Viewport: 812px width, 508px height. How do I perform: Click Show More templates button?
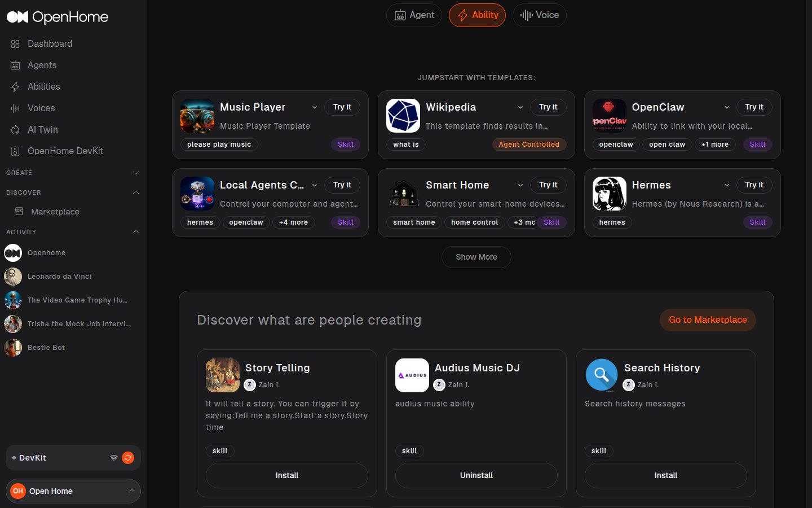(x=476, y=257)
